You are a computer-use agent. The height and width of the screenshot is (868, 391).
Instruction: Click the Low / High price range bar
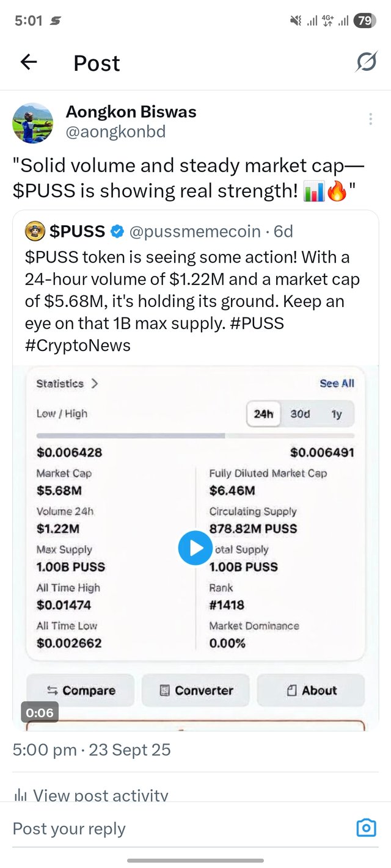(195, 435)
